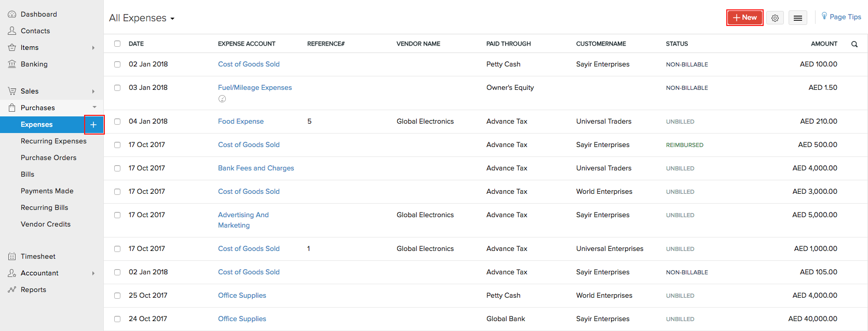Click the Page Tips lightbulb icon

pyautogui.click(x=824, y=16)
